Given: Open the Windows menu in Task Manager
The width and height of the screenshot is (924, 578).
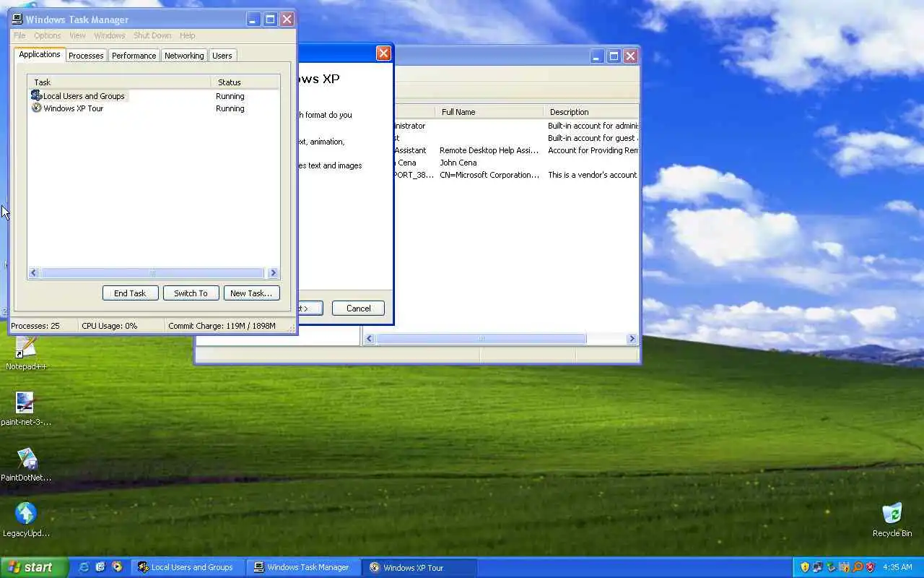Looking at the screenshot, I should [110, 35].
